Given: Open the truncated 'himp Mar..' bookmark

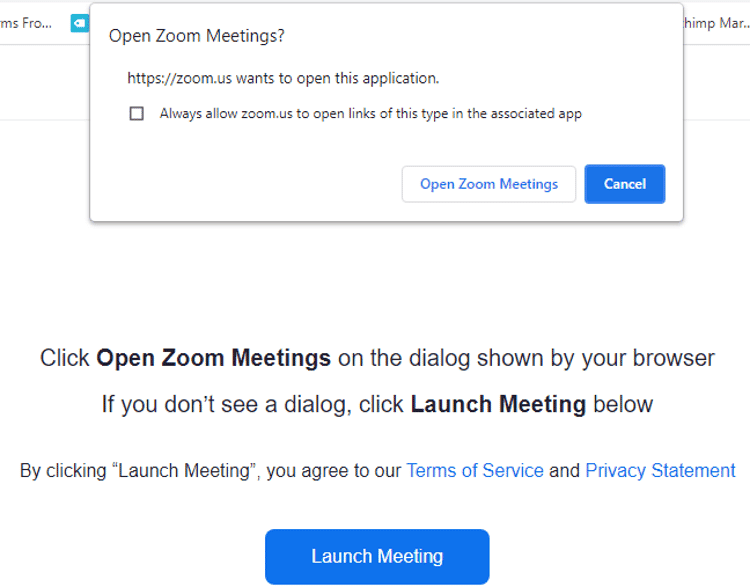Looking at the screenshot, I should (x=716, y=23).
